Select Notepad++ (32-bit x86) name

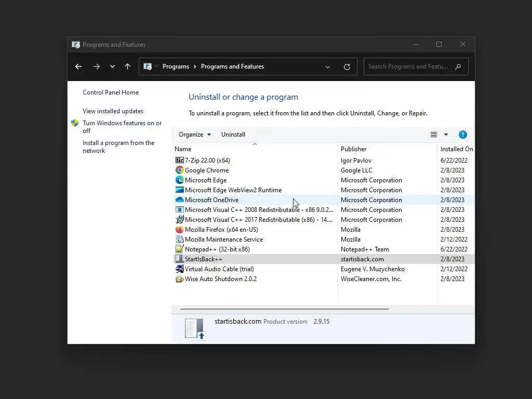pos(217,249)
